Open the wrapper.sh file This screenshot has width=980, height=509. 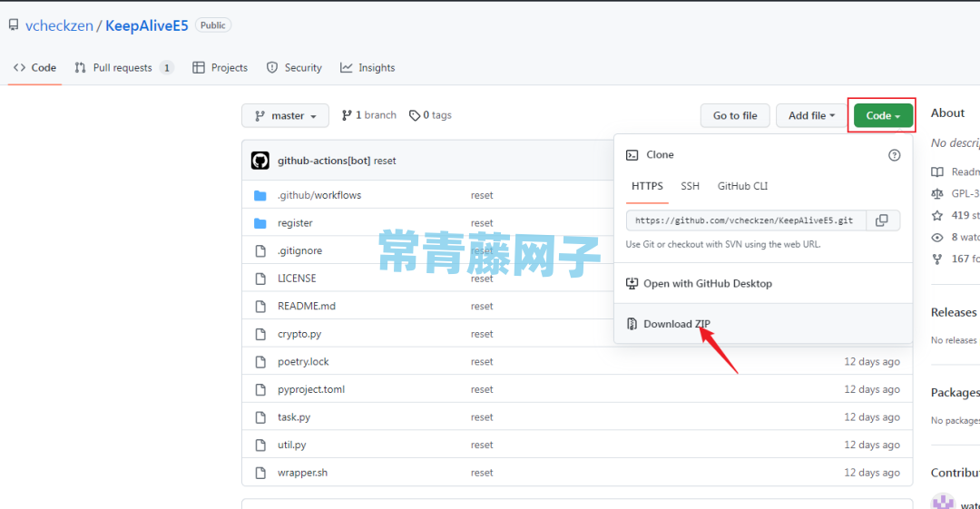click(302, 473)
